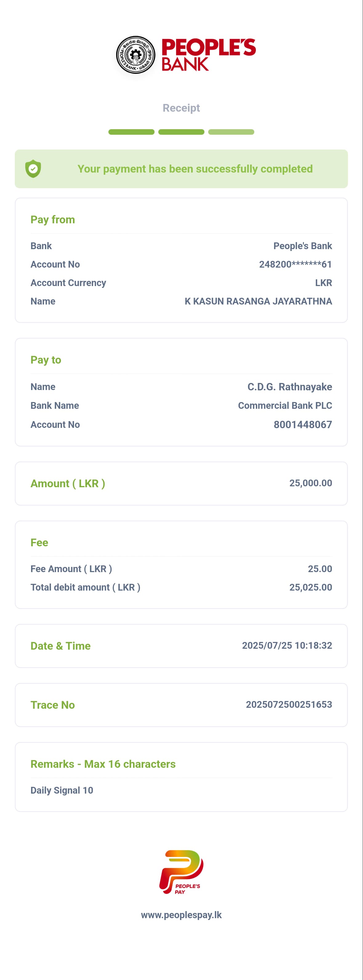Image resolution: width=363 pixels, height=980 pixels.
Task: Click the 25,000.00 amount value
Action: tap(310, 483)
